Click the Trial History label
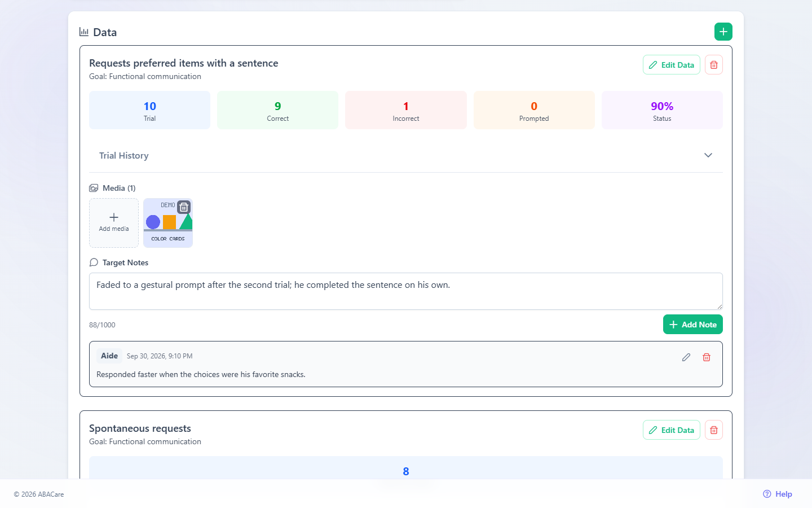The width and height of the screenshot is (812, 508). point(124,156)
